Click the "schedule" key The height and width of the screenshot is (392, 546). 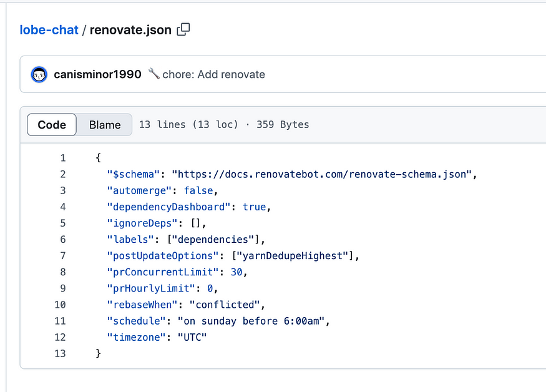click(136, 321)
